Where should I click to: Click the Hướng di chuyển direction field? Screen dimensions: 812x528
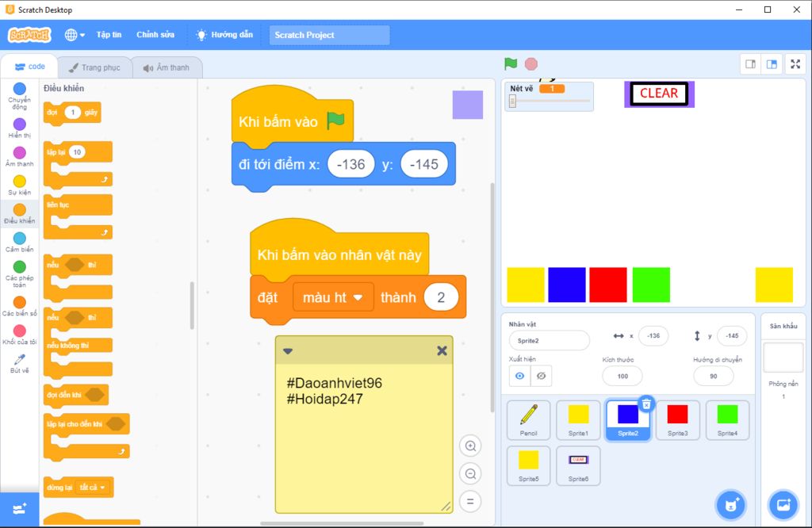coord(713,376)
